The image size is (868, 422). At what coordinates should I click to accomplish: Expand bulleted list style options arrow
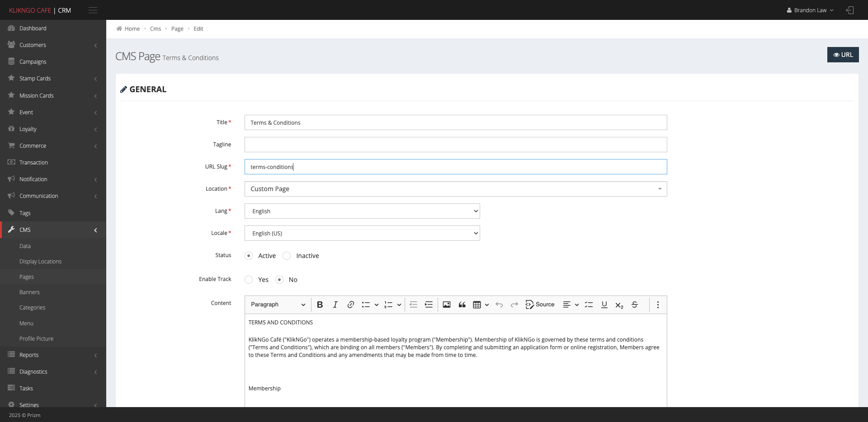(376, 305)
